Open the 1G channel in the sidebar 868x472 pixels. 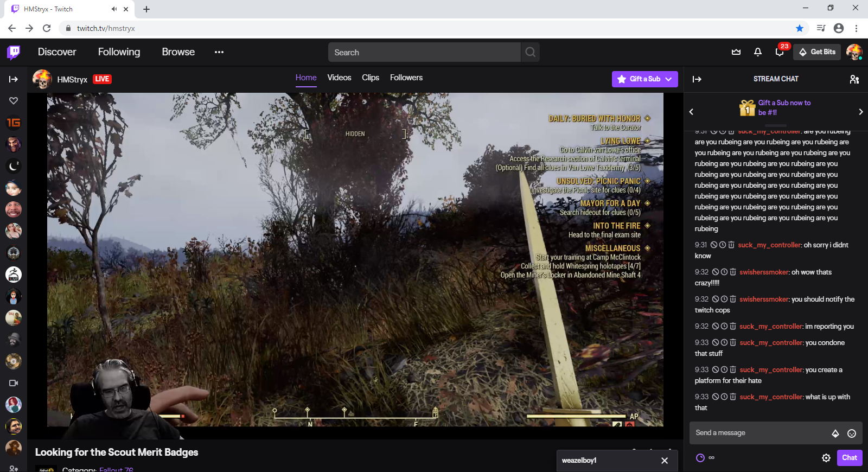click(x=14, y=123)
